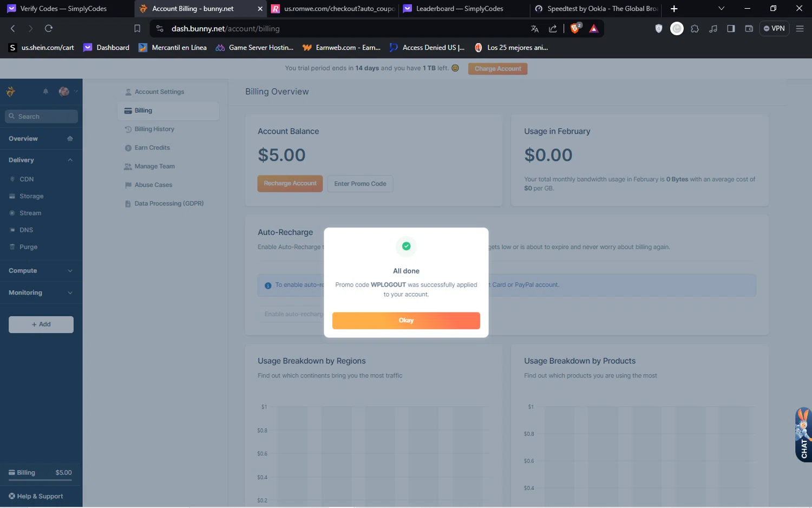This screenshot has width=812, height=508.
Task: Open Account Settings in the account menu
Action: (159, 92)
